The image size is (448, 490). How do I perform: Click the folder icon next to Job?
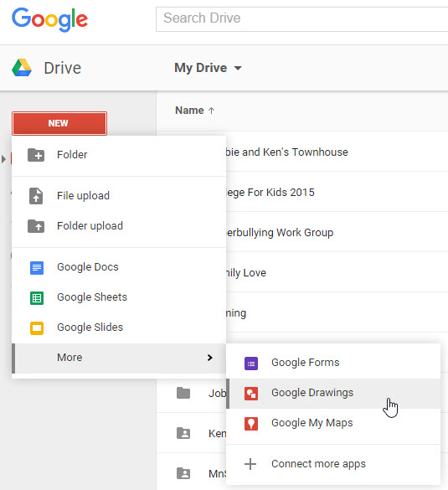click(x=183, y=393)
